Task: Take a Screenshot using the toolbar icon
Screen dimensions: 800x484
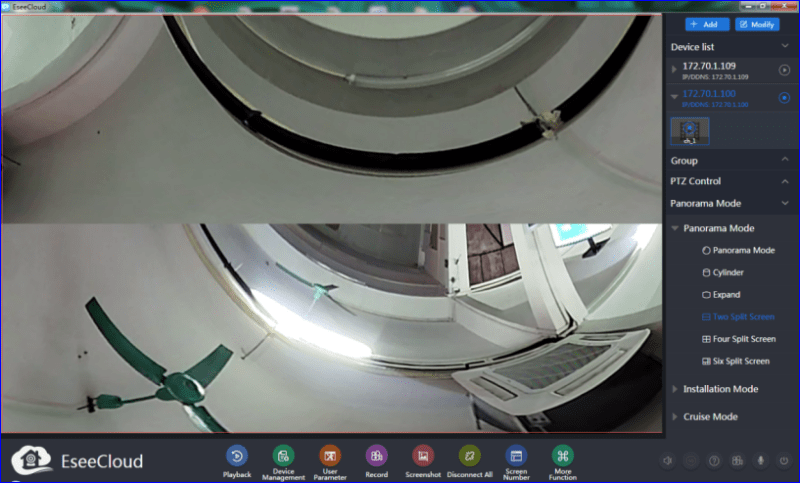Action: 423,457
